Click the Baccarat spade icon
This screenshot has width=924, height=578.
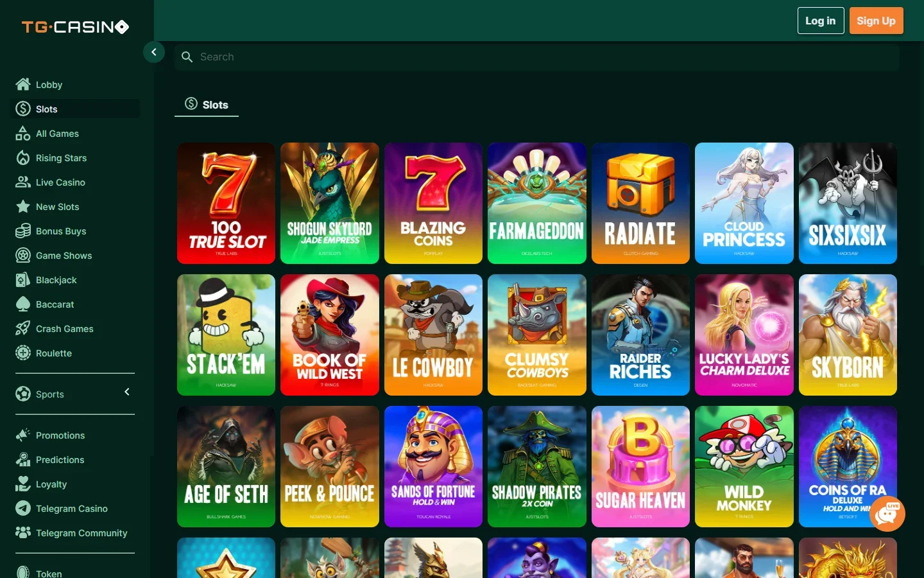(x=23, y=304)
